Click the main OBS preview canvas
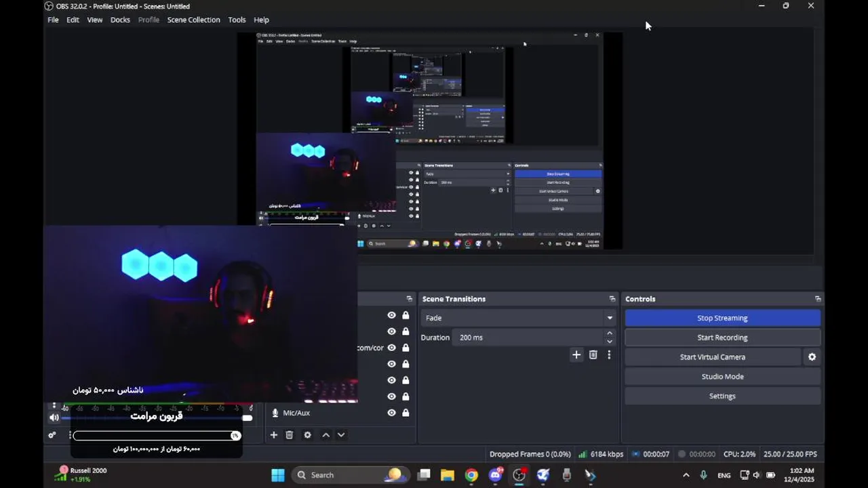 coord(429,141)
